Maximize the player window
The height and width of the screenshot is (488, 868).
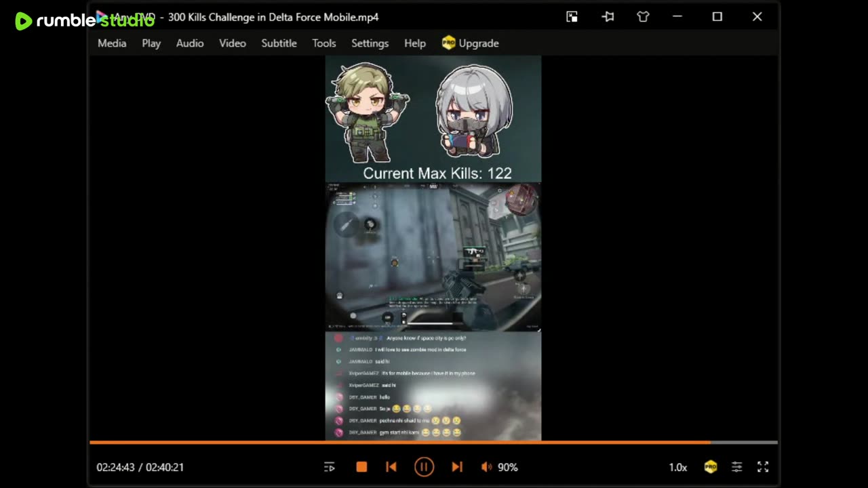pos(717,17)
